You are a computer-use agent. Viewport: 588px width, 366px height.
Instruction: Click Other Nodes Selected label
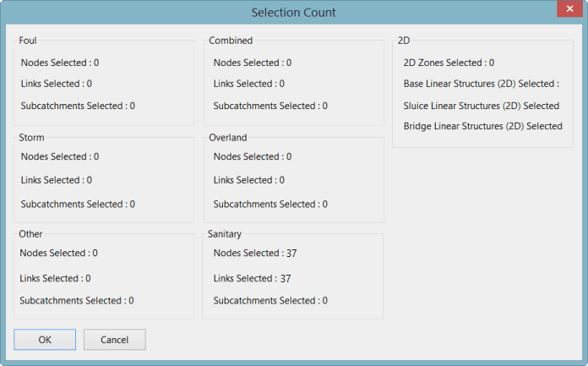[x=59, y=253]
